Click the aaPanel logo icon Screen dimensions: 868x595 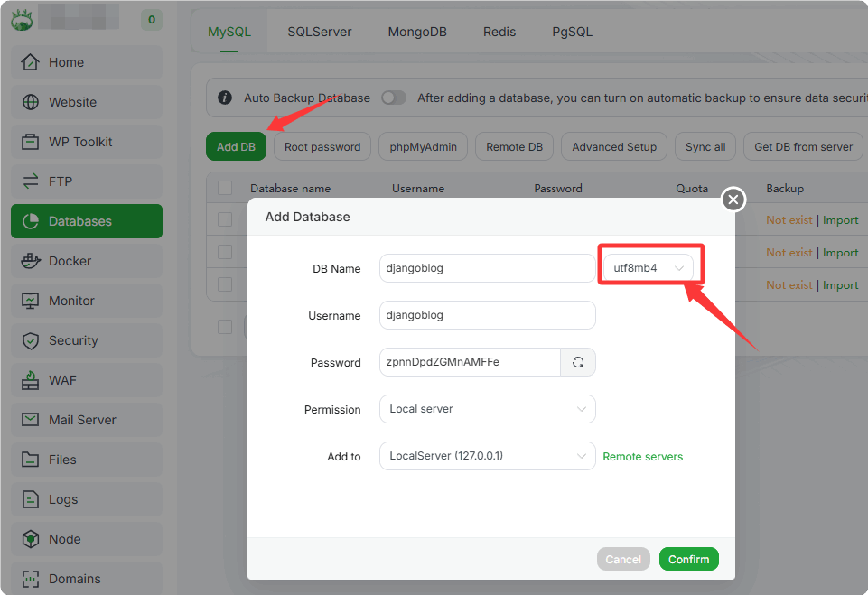23,20
